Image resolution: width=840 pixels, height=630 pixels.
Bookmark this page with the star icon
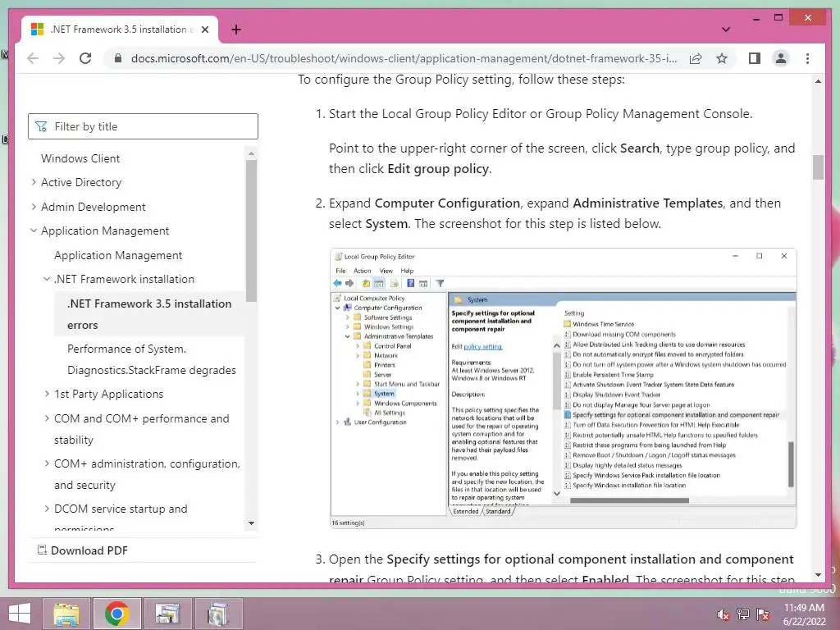722,58
